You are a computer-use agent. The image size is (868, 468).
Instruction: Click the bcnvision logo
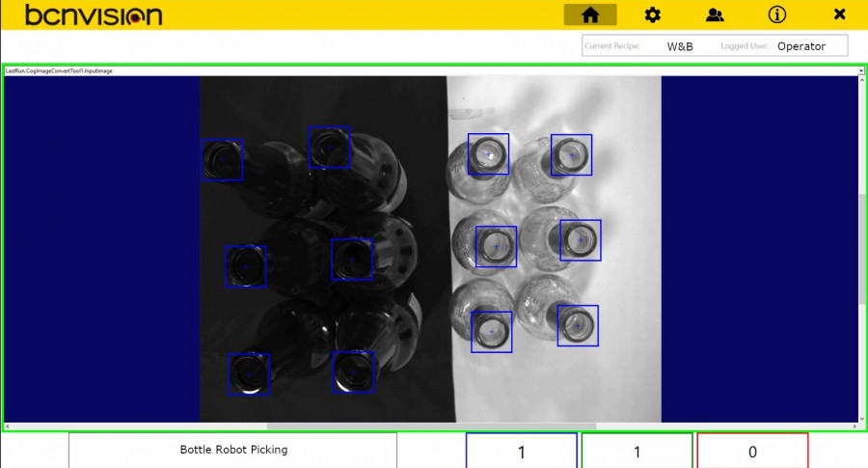pyautogui.click(x=94, y=14)
